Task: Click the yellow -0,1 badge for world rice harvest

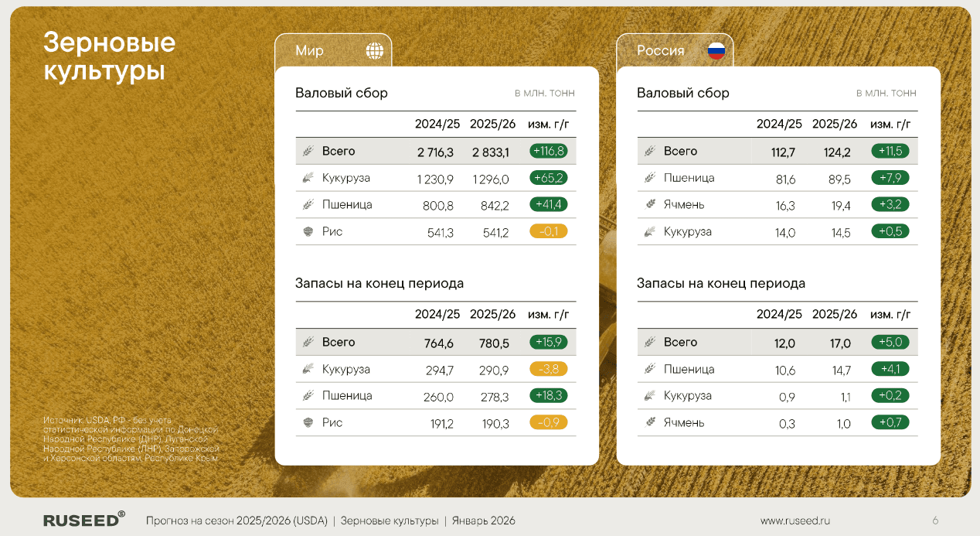Action: pyautogui.click(x=549, y=231)
